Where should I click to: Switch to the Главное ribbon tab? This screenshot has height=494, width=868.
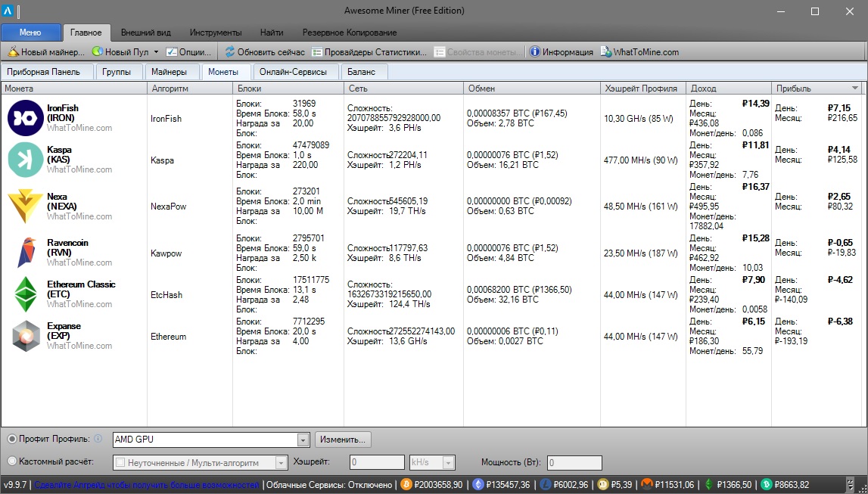(x=86, y=32)
